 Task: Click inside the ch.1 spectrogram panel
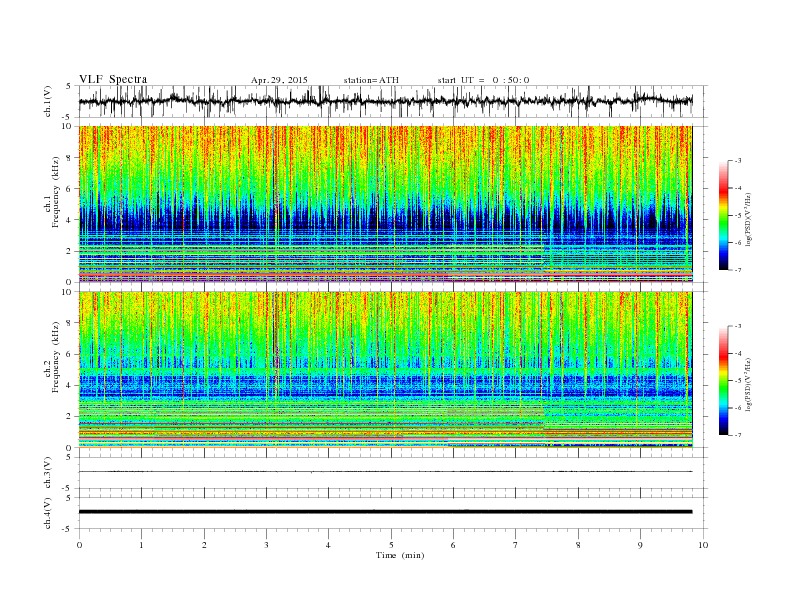click(385, 204)
